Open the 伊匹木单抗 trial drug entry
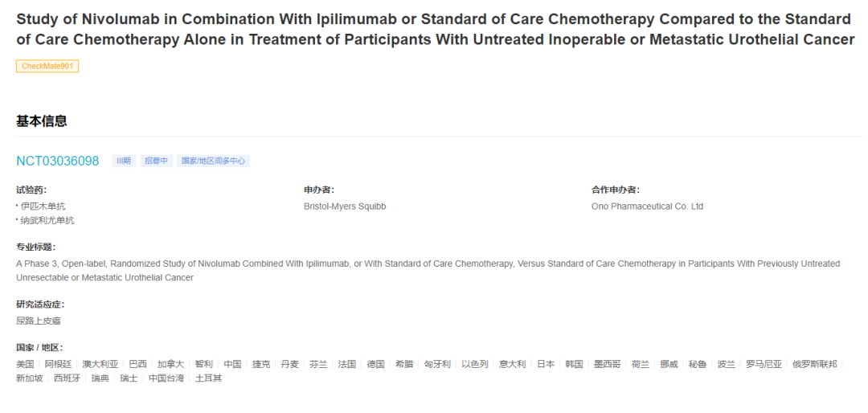The image size is (868, 413). [43, 206]
